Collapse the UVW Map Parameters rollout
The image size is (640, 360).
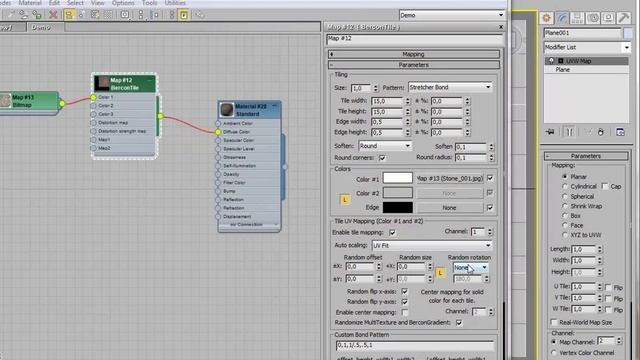(x=586, y=156)
